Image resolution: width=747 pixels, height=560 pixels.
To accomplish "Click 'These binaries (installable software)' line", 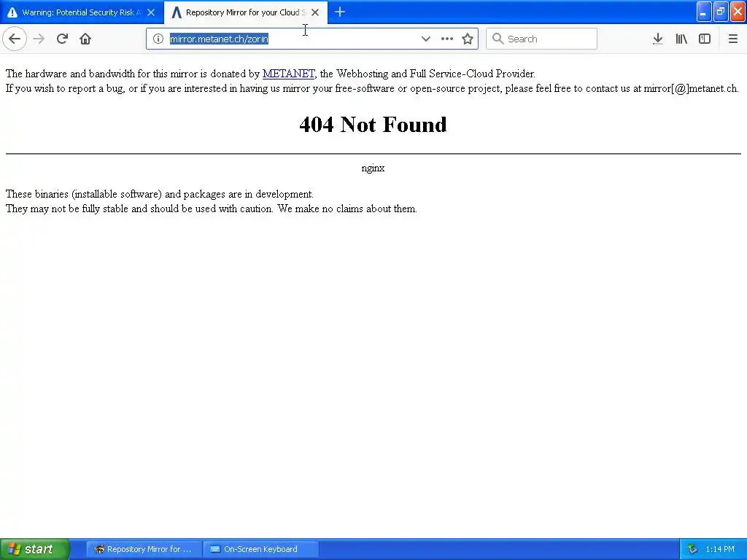I will [x=160, y=194].
